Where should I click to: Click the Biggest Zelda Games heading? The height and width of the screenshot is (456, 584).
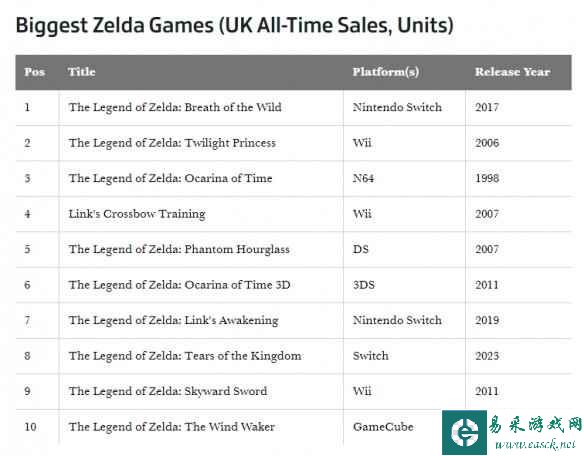pyautogui.click(x=235, y=25)
